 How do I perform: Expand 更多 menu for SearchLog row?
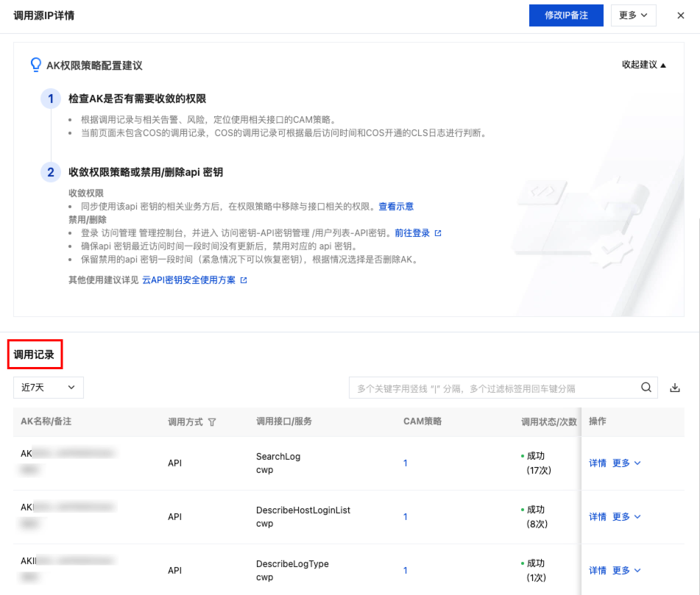(x=626, y=463)
